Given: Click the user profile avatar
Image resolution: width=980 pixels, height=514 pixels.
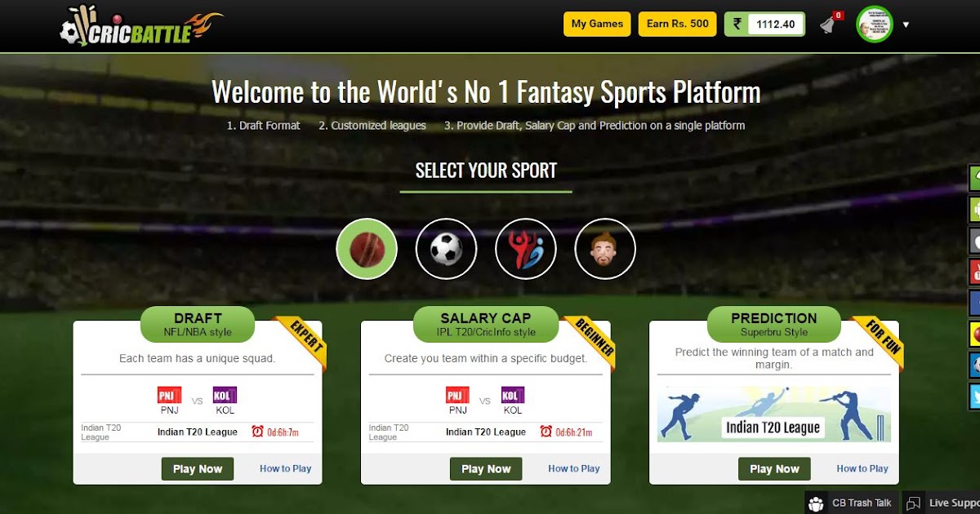Looking at the screenshot, I should click(x=875, y=24).
